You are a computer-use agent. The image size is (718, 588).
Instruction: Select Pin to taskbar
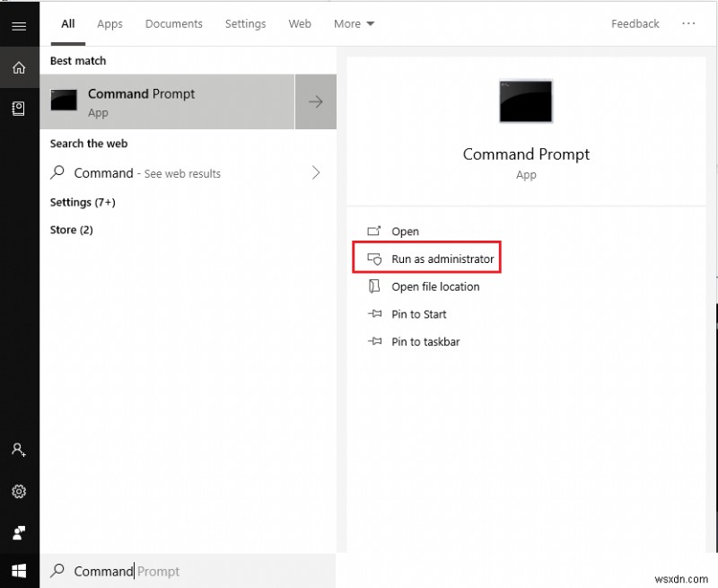click(423, 342)
